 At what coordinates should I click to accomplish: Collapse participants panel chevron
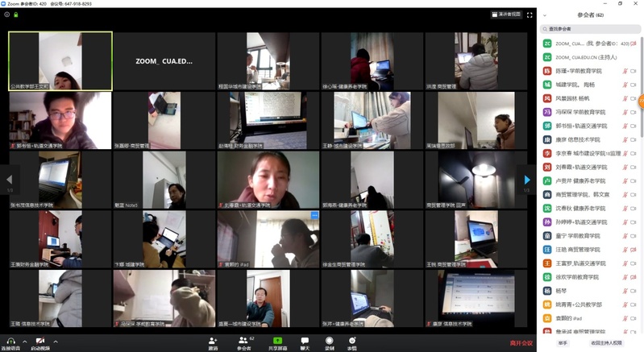click(545, 15)
